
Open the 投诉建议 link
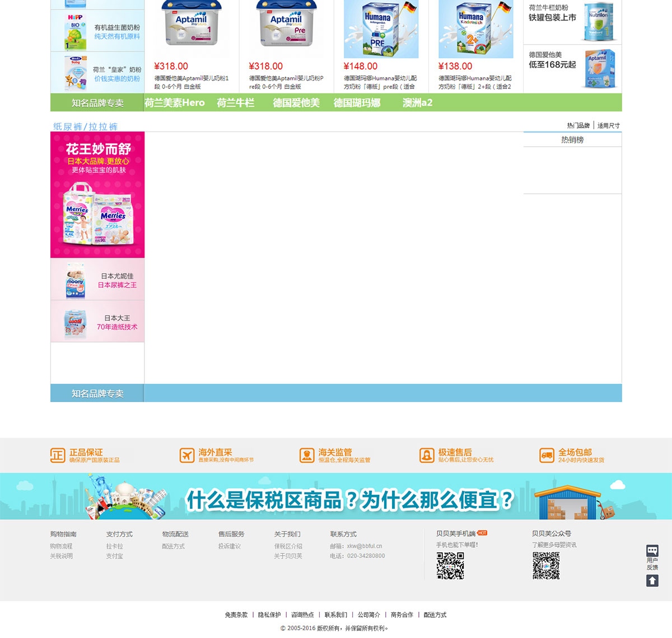(x=229, y=546)
